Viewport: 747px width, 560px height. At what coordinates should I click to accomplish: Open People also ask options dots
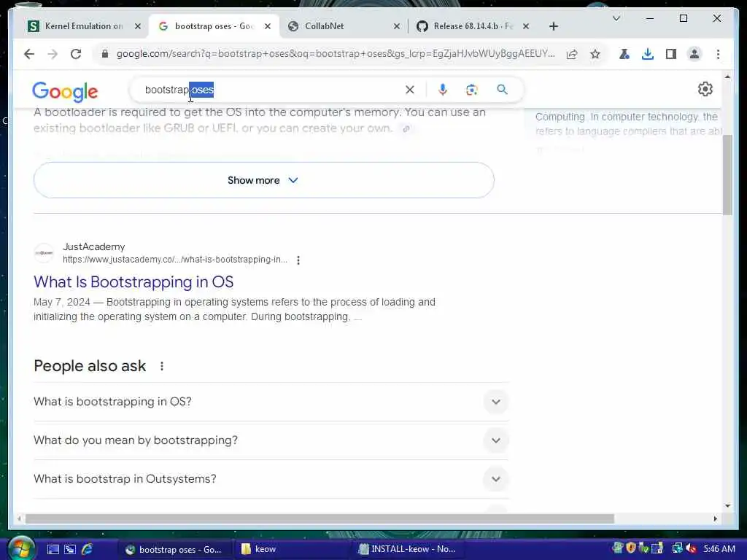pyautogui.click(x=162, y=366)
